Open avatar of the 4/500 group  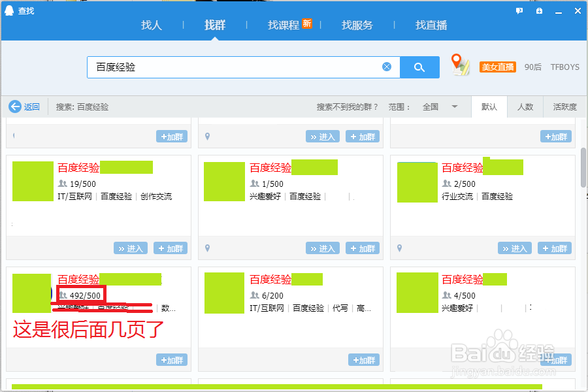(x=417, y=293)
